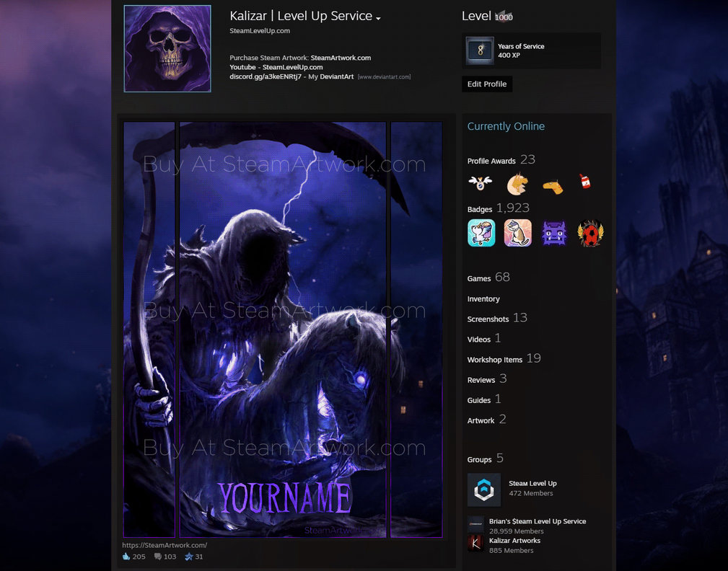Click the yellow pointing hand award icon
The image size is (728, 571).
click(553, 187)
